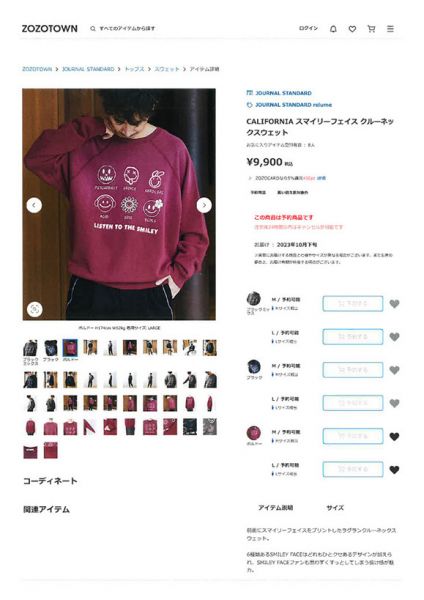Switch to the サイズ tab

[x=335, y=508]
